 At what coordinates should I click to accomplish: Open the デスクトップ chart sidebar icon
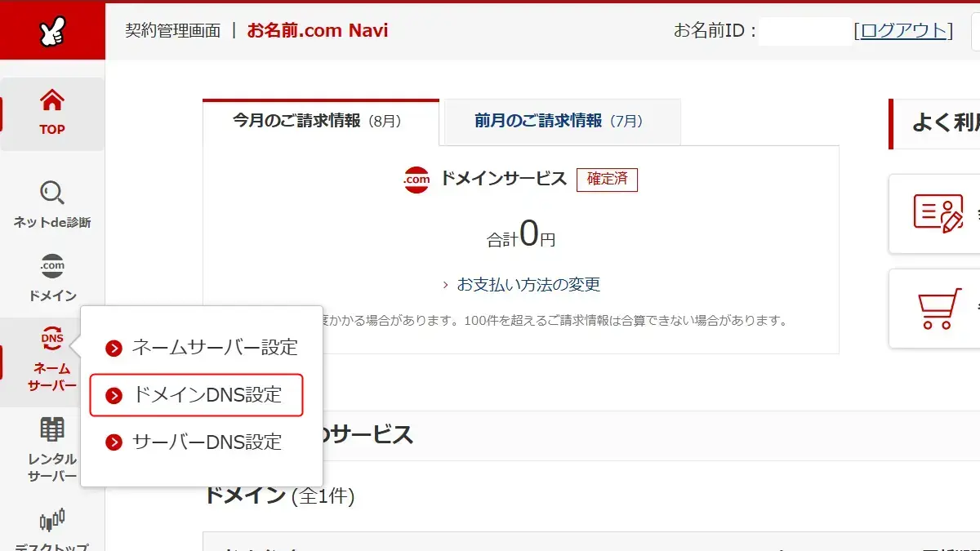[52, 519]
